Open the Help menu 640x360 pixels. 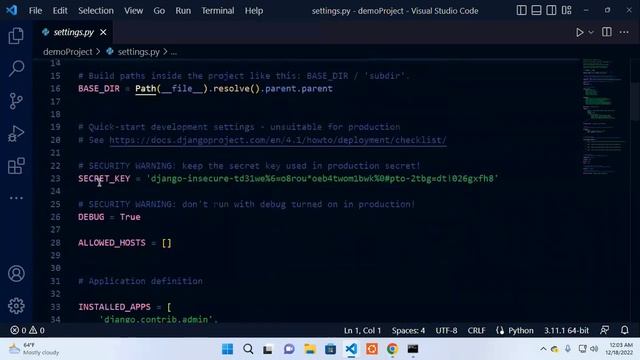pos(253,11)
